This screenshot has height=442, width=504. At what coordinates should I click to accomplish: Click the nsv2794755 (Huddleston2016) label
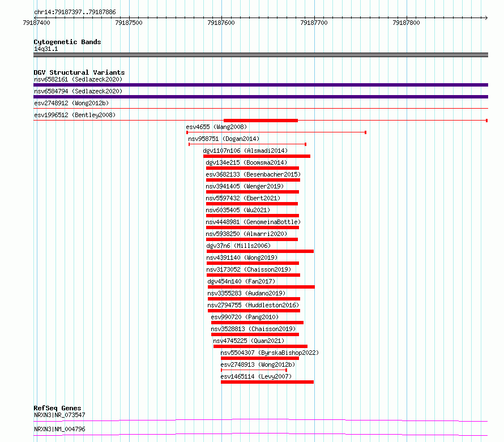pos(253,305)
